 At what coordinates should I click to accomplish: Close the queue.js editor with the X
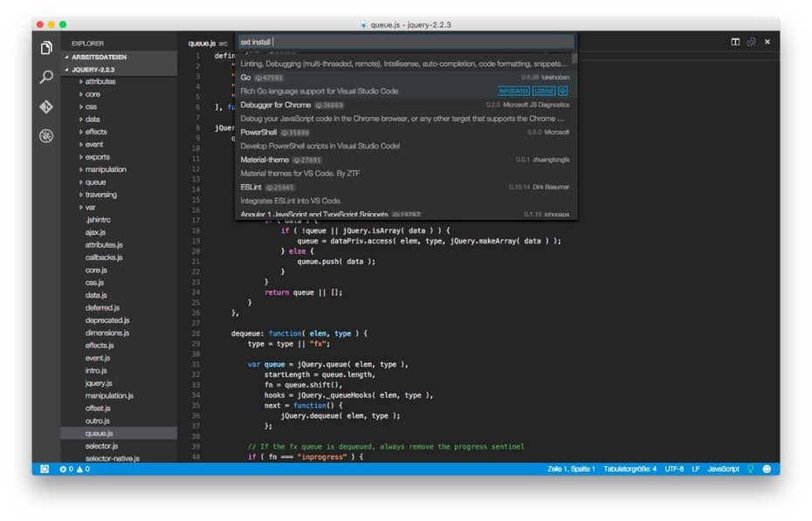click(767, 42)
